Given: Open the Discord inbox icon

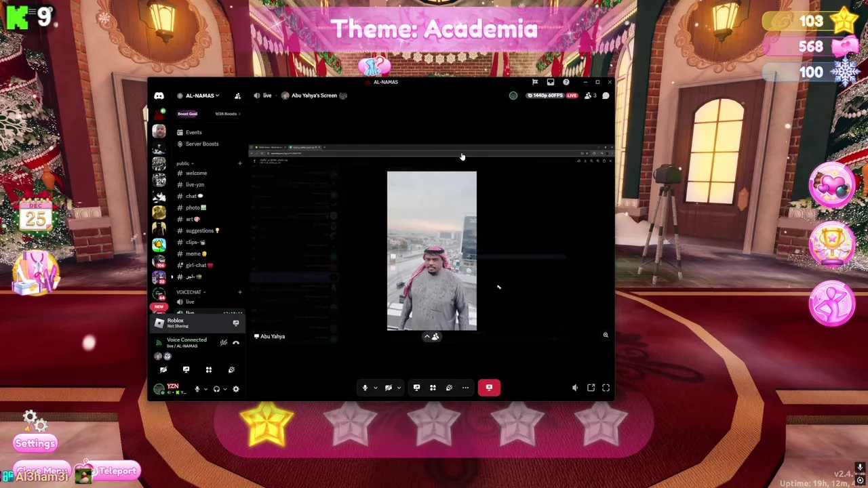Looking at the screenshot, I should 551,82.
